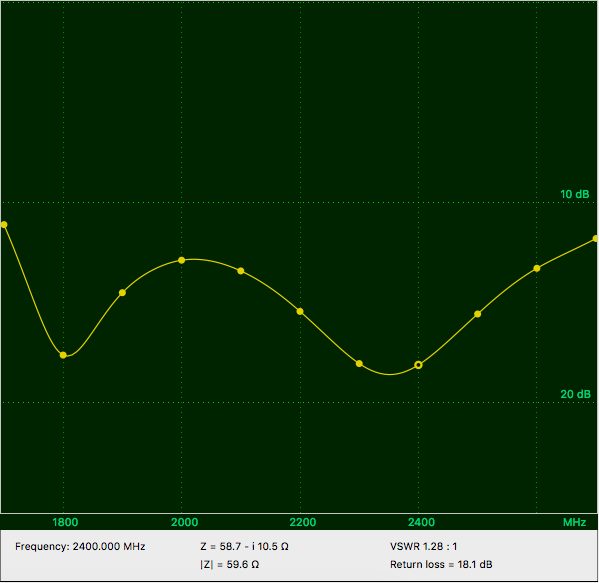Screen dimensions: 599x583
Task: Click the 2000 frequency axis label
Action: point(185,522)
